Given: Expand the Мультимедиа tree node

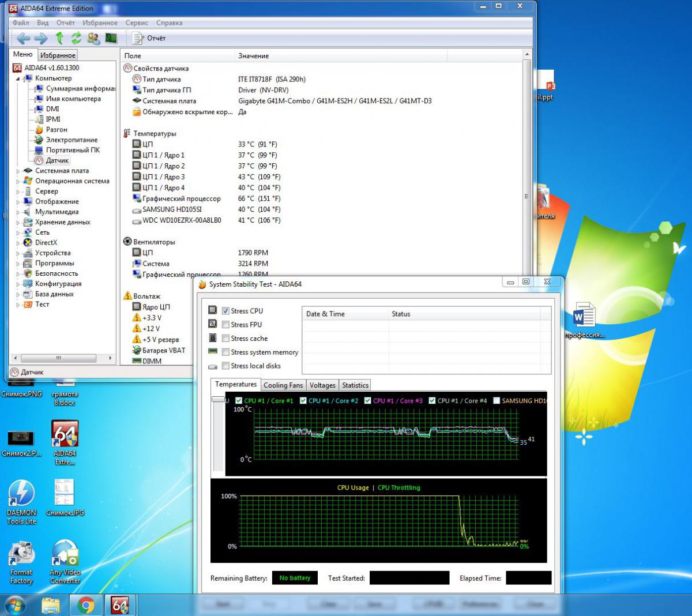Looking at the screenshot, I should click(18, 212).
